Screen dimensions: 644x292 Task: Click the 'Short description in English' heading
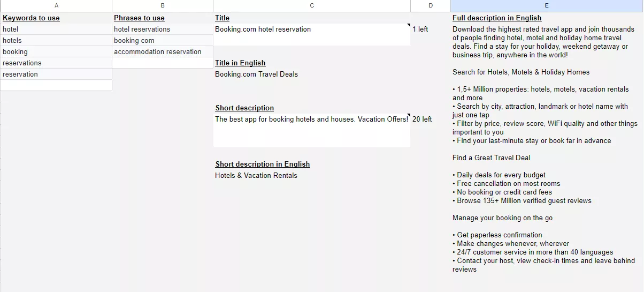pos(263,164)
